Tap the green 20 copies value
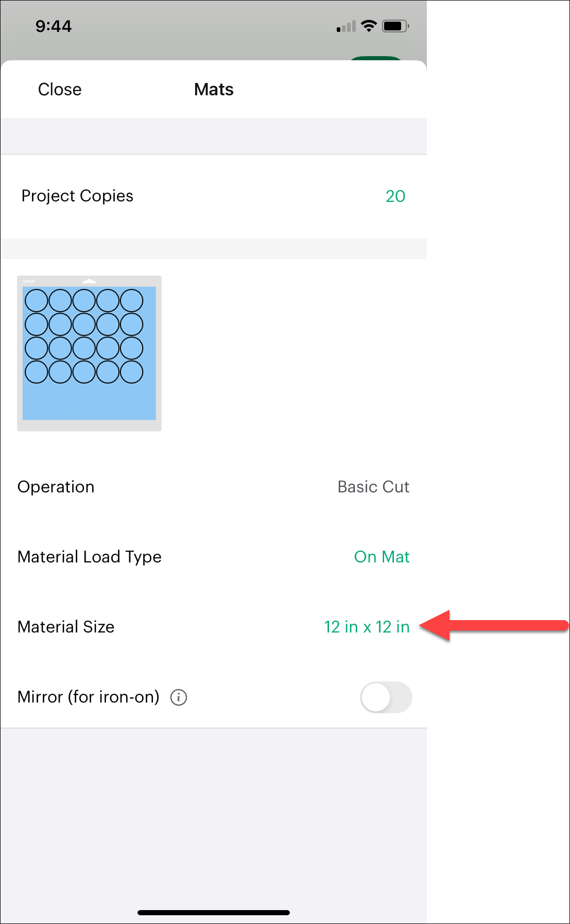The height and width of the screenshot is (924, 570). pos(394,196)
